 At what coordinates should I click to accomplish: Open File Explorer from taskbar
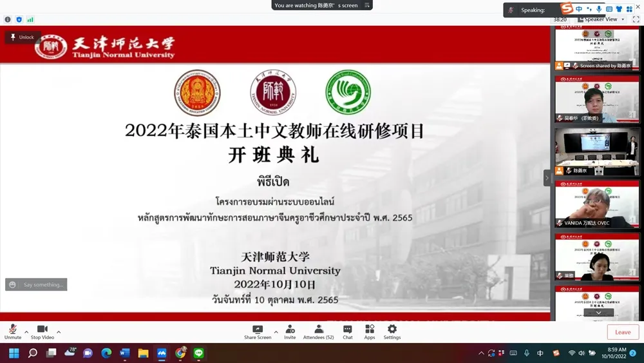pos(144,353)
